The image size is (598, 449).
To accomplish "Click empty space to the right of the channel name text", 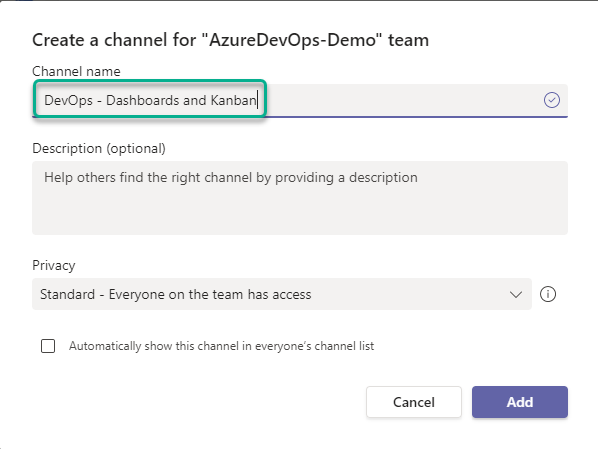I will [400, 100].
